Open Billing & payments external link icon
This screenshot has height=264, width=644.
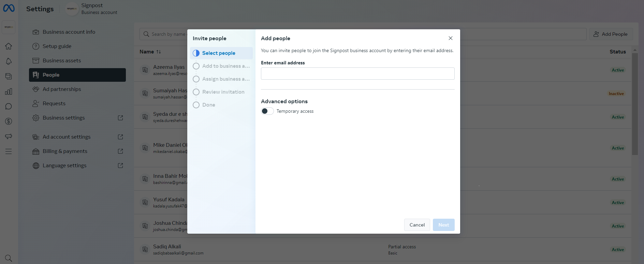tap(120, 151)
